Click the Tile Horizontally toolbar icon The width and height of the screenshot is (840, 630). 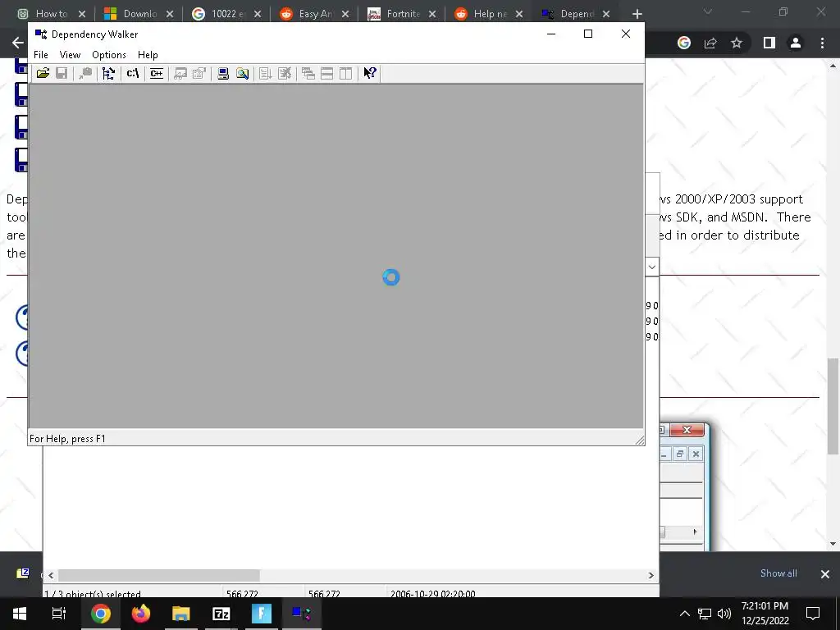point(326,73)
